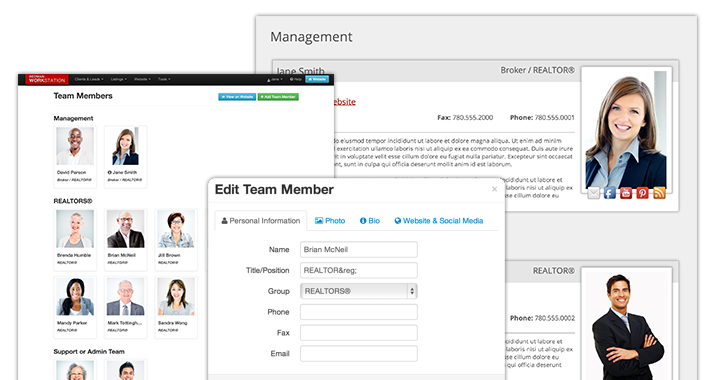Click the Team Members page heading

coord(83,96)
